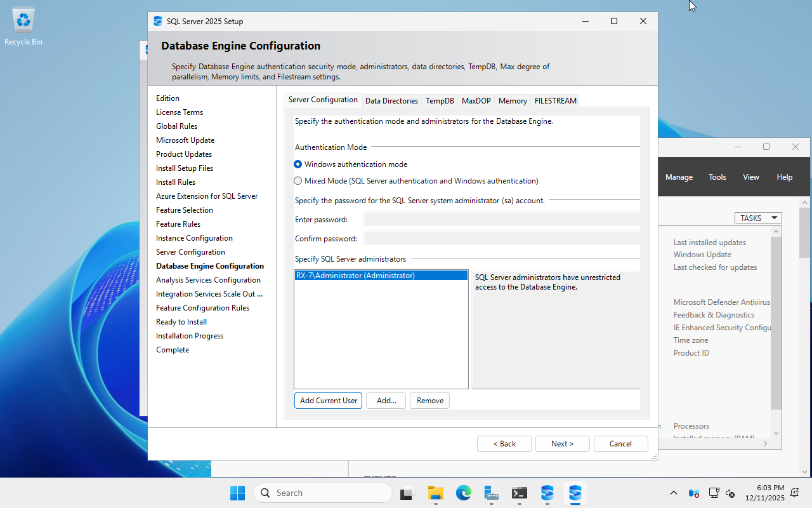The width and height of the screenshot is (812, 508).
Task: Click the Enter password field
Action: click(501, 218)
